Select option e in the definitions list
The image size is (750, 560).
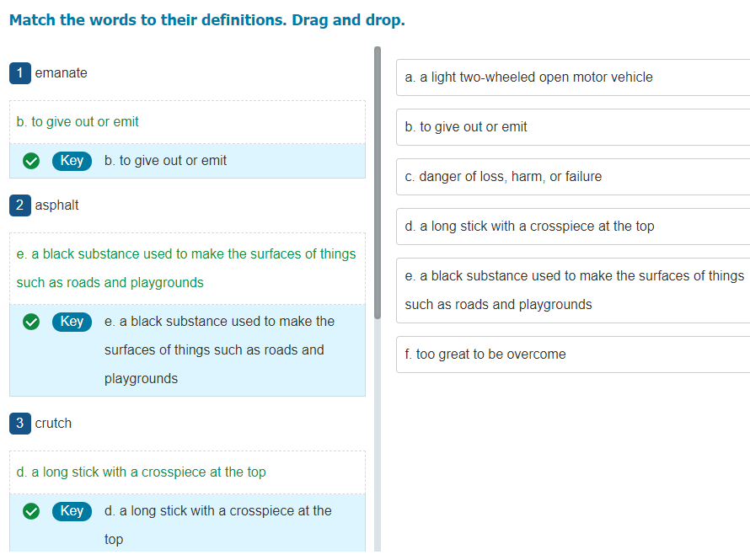(573, 290)
